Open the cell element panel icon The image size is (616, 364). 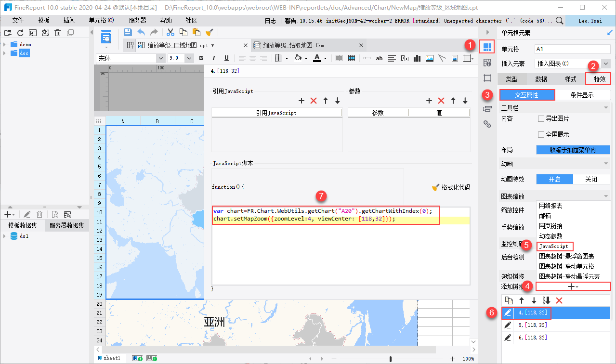pos(487,47)
